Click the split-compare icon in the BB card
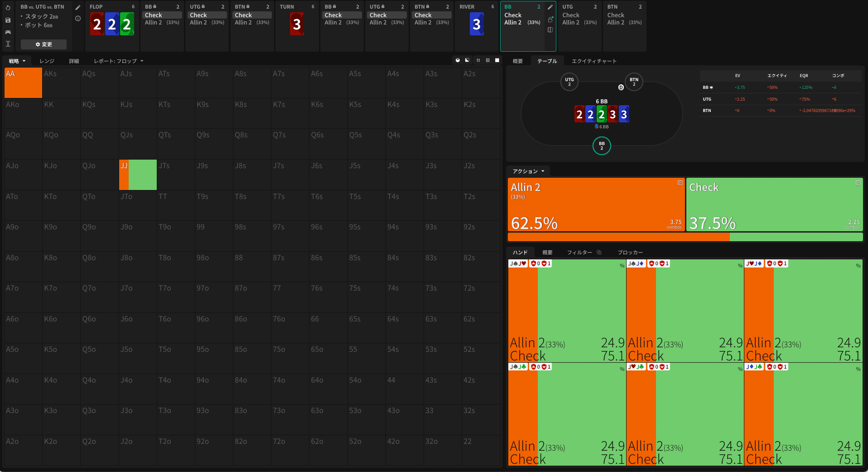The height and width of the screenshot is (472, 868). coord(550,30)
